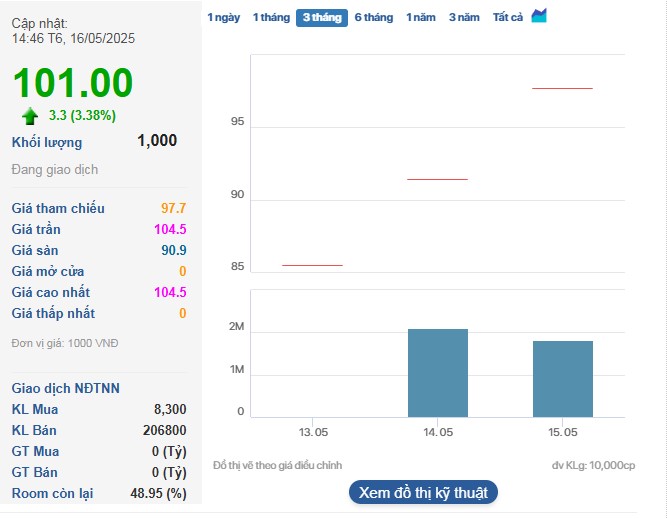Switch chart to 1 năm view
Screen dimensions: 667x519
click(420, 17)
